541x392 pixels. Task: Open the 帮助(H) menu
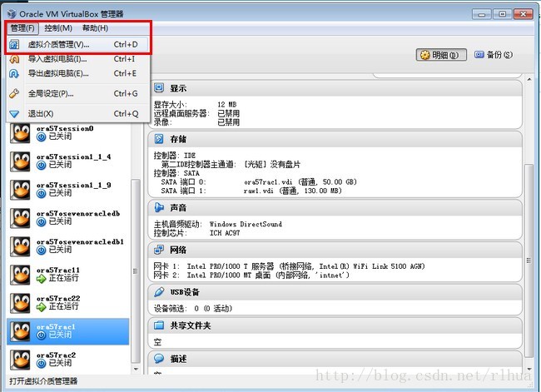pyautogui.click(x=95, y=28)
